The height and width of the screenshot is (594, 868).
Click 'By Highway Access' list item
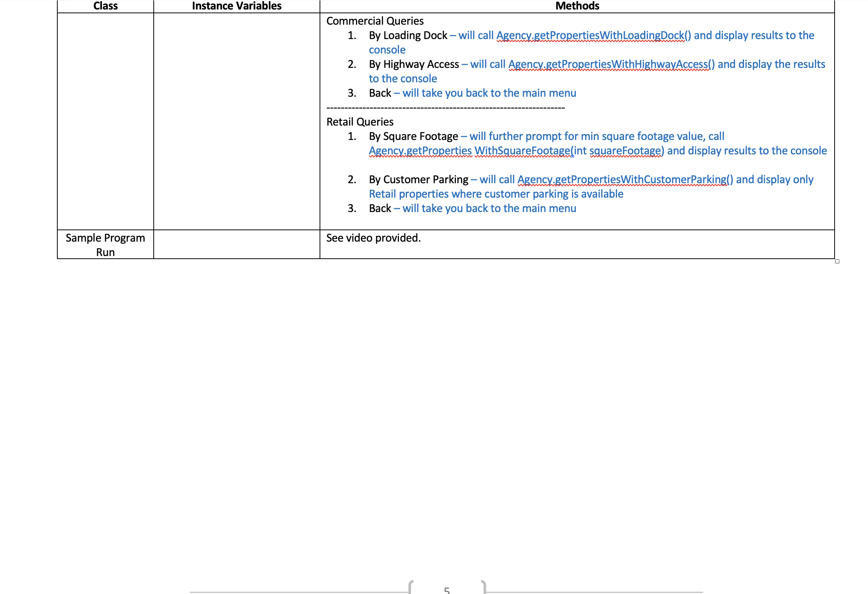414,64
